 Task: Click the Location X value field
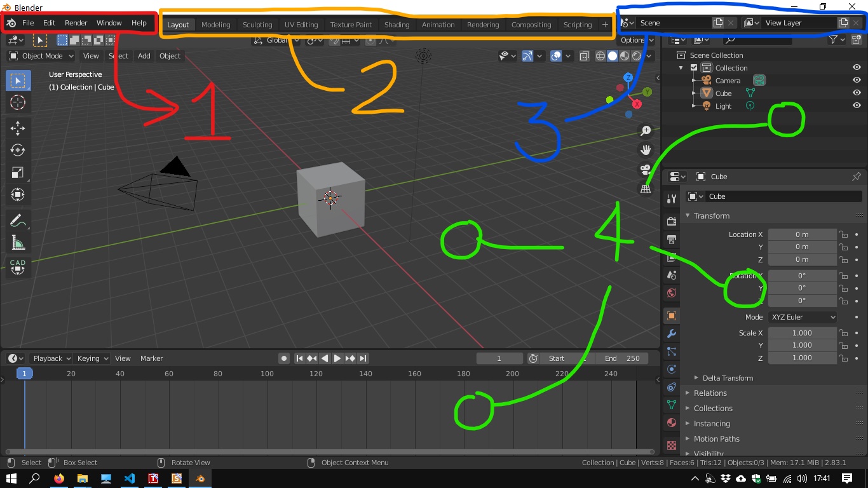click(802, 234)
